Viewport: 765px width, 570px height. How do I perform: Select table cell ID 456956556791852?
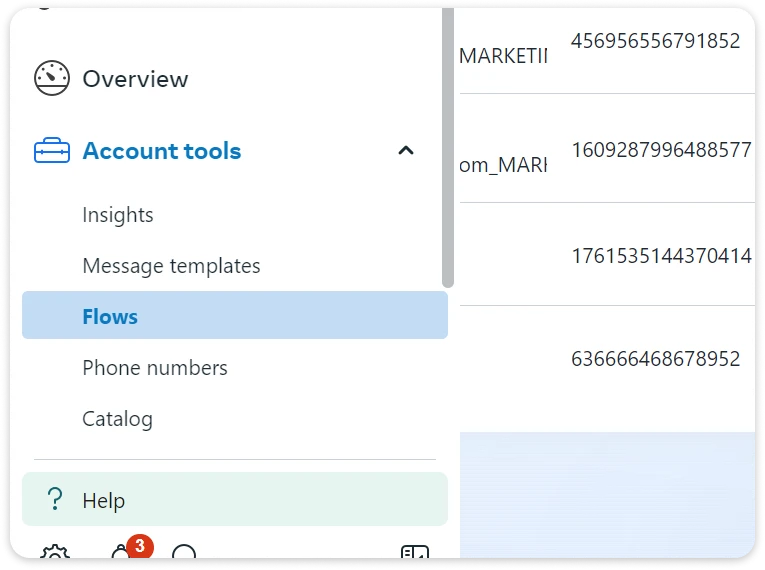655,41
